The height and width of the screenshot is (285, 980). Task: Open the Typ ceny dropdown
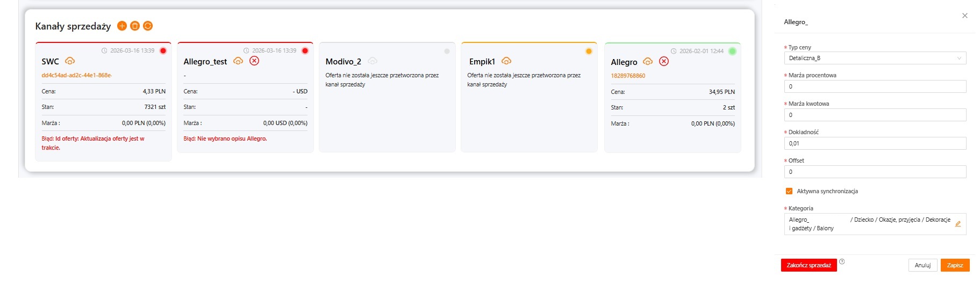click(875, 58)
